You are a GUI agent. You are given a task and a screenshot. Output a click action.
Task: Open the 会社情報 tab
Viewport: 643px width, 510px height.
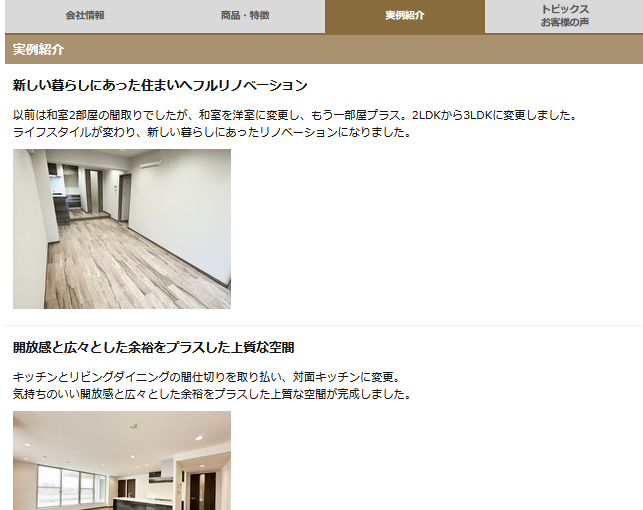(85, 16)
